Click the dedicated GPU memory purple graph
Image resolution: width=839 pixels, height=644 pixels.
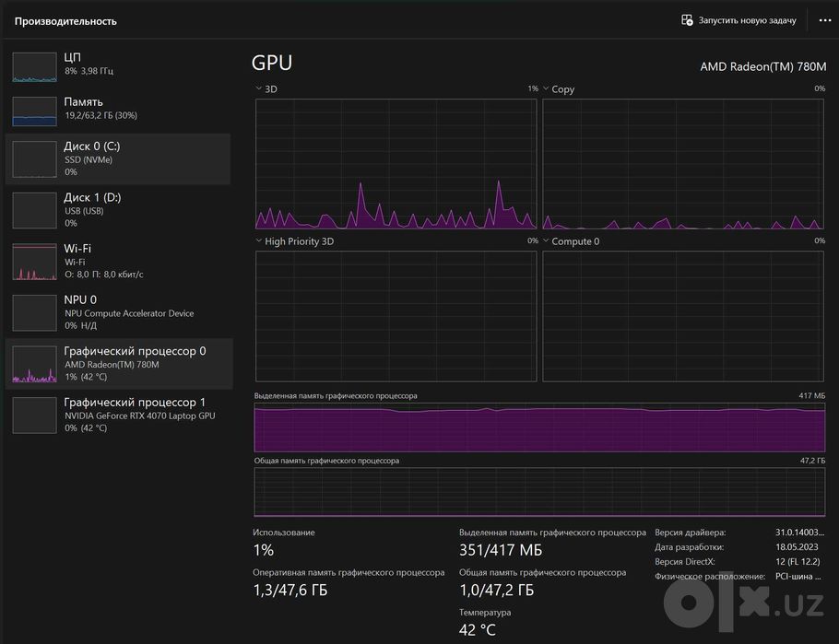tap(540, 427)
